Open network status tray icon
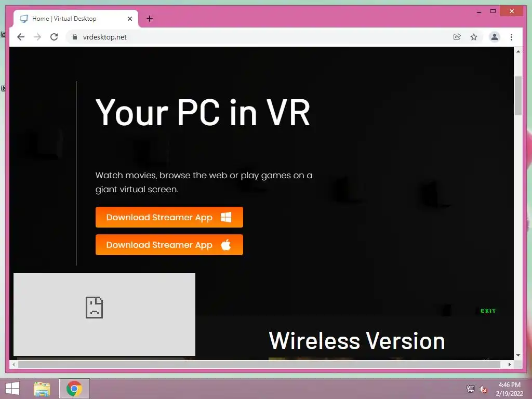The height and width of the screenshot is (399, 532). pos(470,389)
